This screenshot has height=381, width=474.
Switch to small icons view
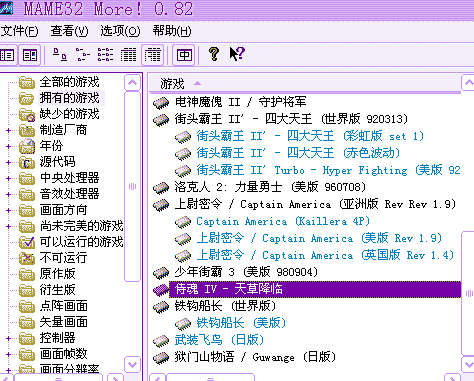pyautogui.click(x=83, y=55)
